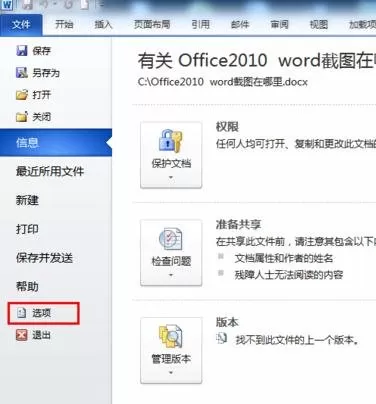Viewport: 376px width, 404px height.
Task: Open 保存并发送 in the sidebar
Action: pyautogui.click(x=44, y=258)
